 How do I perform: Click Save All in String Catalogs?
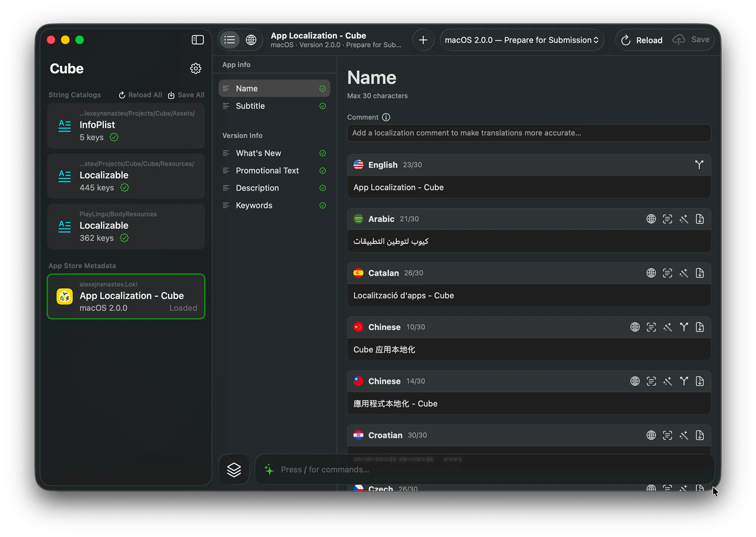pyautogui.click(x=186, y=95)
